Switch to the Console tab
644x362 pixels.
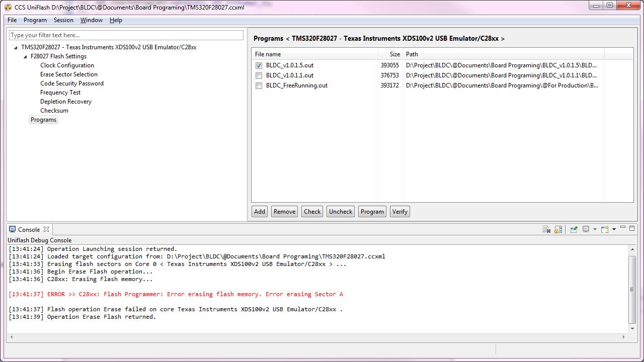(29, 229)
